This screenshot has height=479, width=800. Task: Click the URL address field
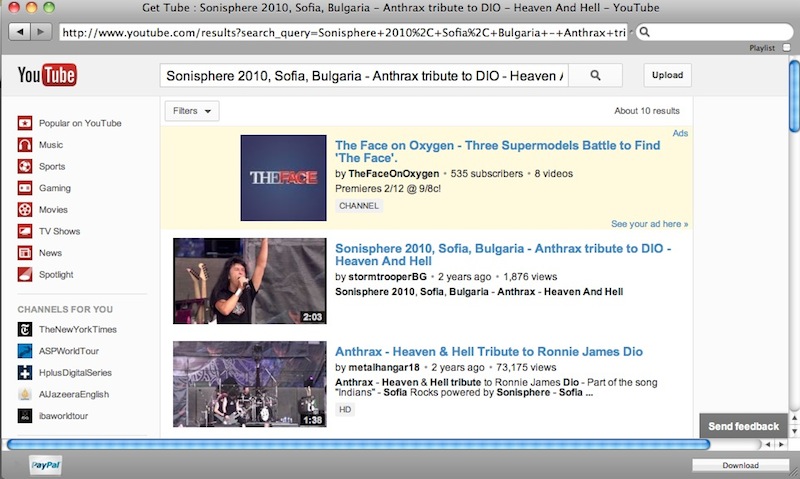click(x=342, y=32)
